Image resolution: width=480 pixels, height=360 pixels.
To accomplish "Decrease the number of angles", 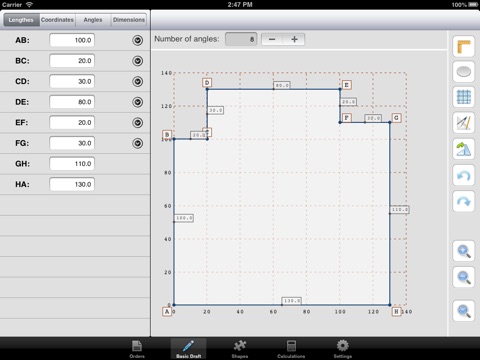I will click(x=272, y=39).
